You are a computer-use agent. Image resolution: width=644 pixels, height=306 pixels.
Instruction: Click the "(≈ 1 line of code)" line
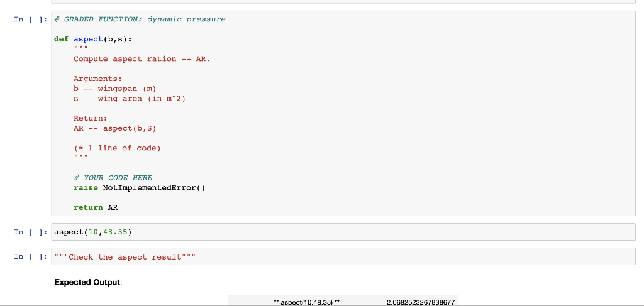click(x=117, y=148)
